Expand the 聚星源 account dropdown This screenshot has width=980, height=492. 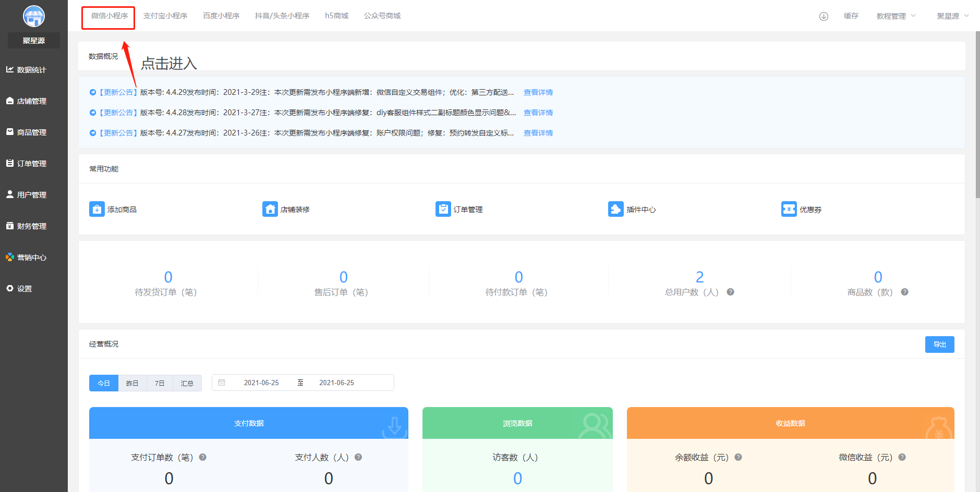(x=953, y=16)
